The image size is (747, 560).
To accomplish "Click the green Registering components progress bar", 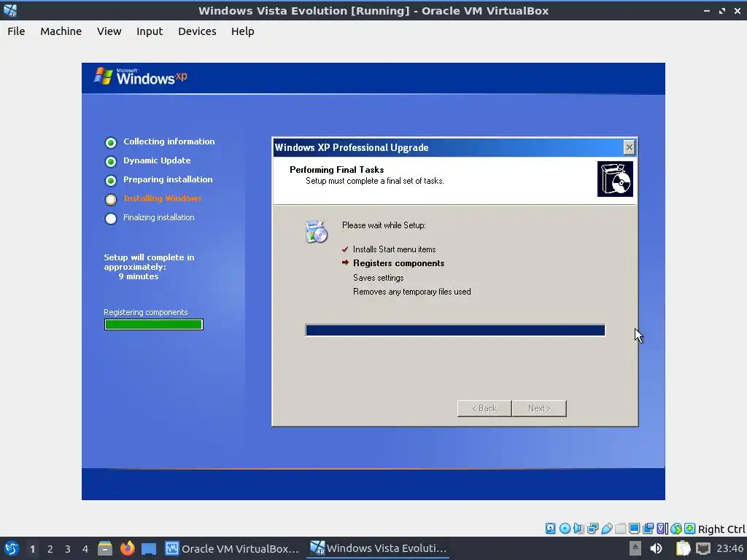I will 153,324.
